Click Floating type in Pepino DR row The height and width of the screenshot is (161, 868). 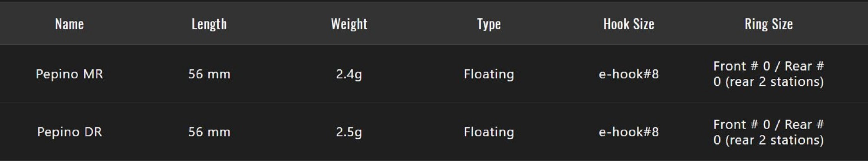489,132
